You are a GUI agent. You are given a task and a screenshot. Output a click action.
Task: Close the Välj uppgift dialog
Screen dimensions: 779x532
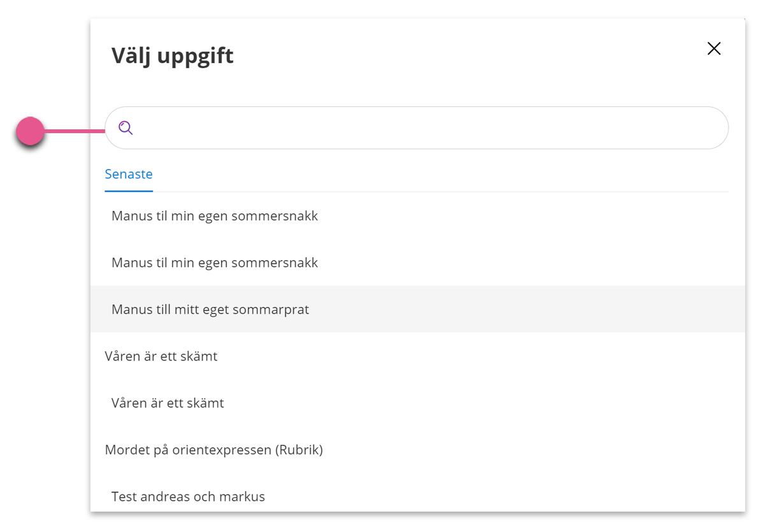pyautogui.click(x=714, y=48)
